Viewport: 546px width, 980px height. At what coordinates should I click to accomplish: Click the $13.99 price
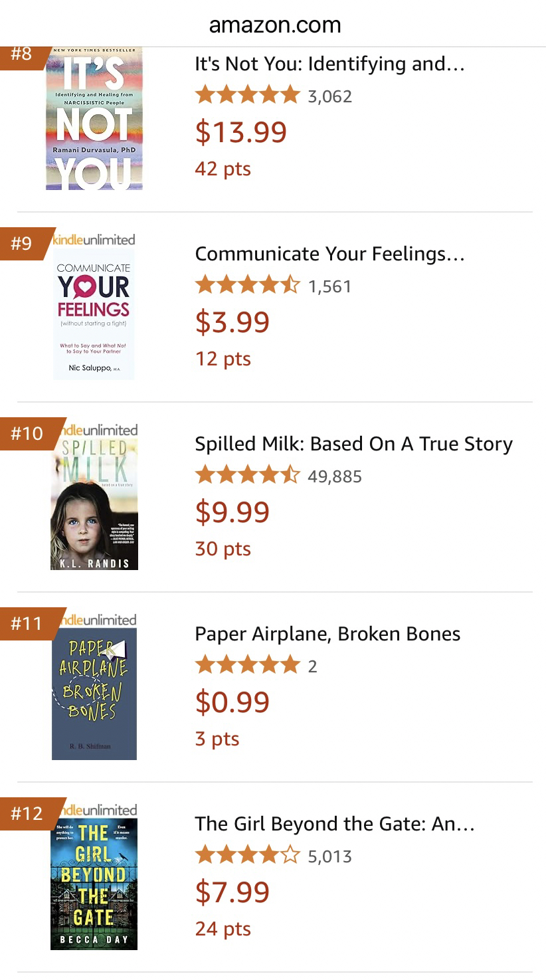(240, 132)
